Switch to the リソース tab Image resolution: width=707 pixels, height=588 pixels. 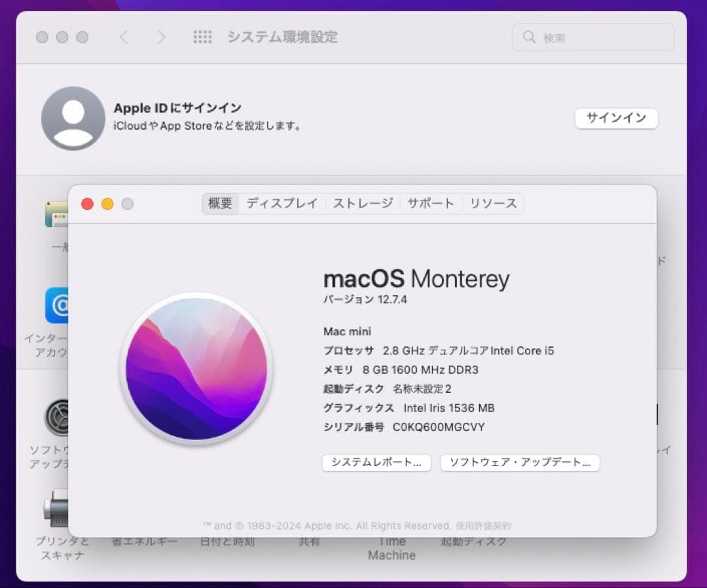click(x=493, y=204)
